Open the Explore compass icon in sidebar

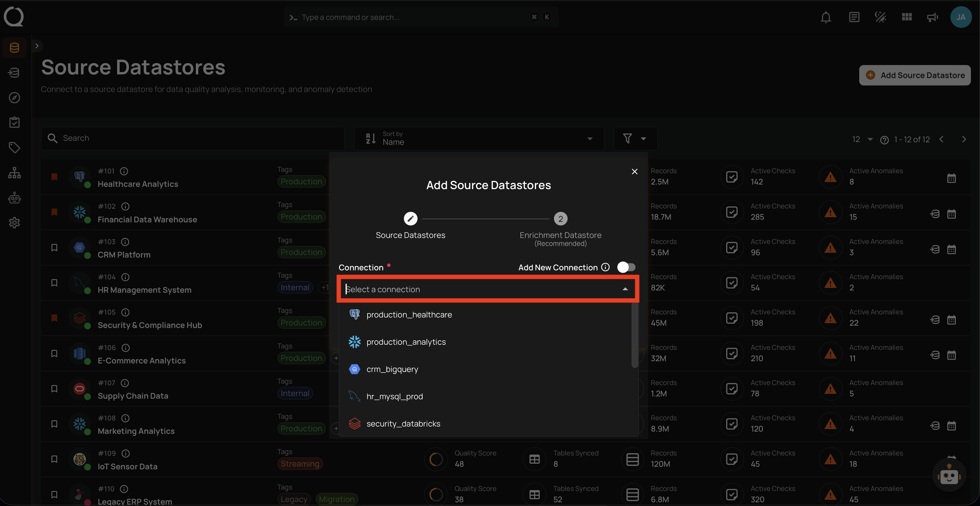click(x=14, y=98)
